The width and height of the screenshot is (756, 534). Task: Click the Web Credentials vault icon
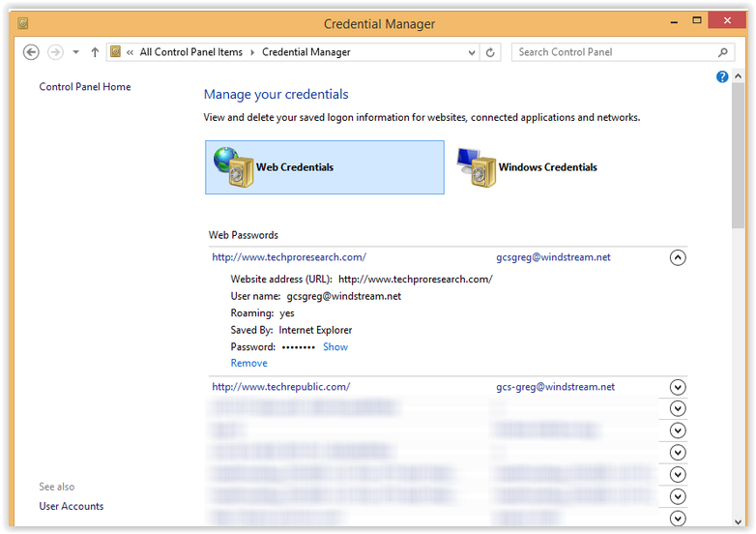232,167
